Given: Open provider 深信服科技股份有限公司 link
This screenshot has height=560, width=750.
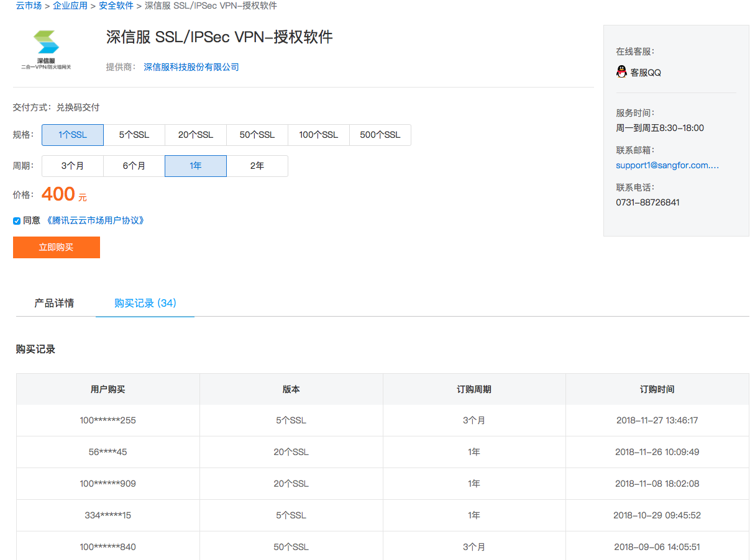Looking at the screenshot, I should [x=191, y=67].
